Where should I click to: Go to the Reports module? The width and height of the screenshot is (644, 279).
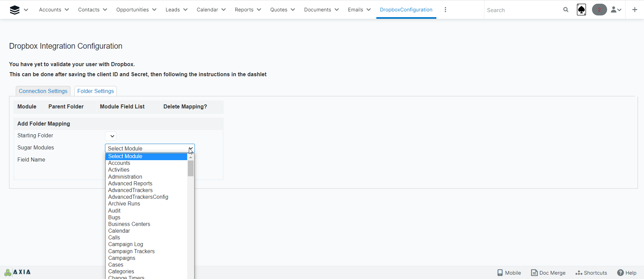click(244, 10)
